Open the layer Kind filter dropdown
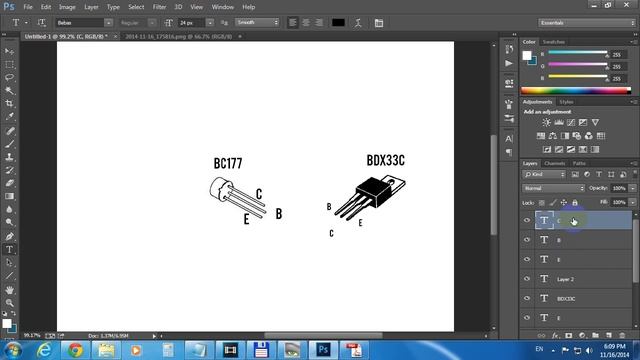This screenshot has height=360, width=640. point(544,175)
